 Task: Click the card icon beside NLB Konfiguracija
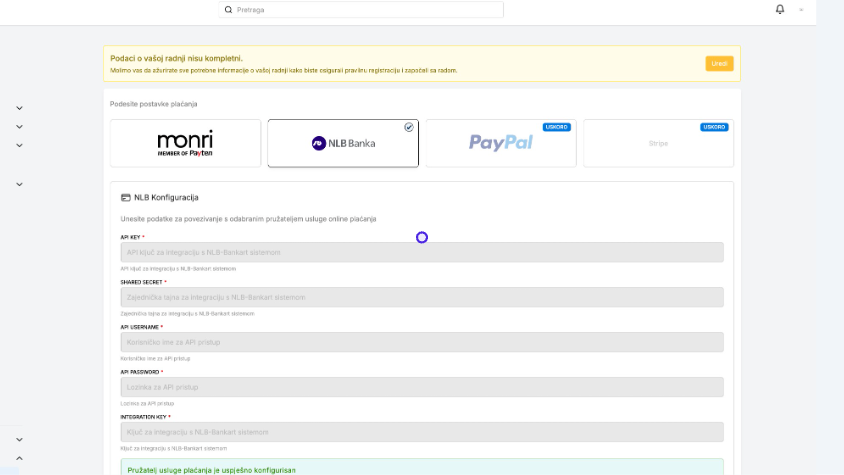(125, 198)
